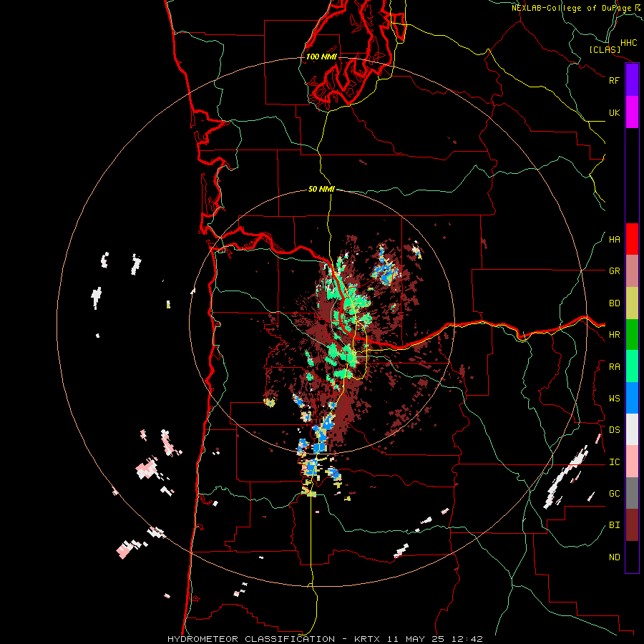The image size is (644, 644).
Task: Click the GC legend label
Action: 614,494
